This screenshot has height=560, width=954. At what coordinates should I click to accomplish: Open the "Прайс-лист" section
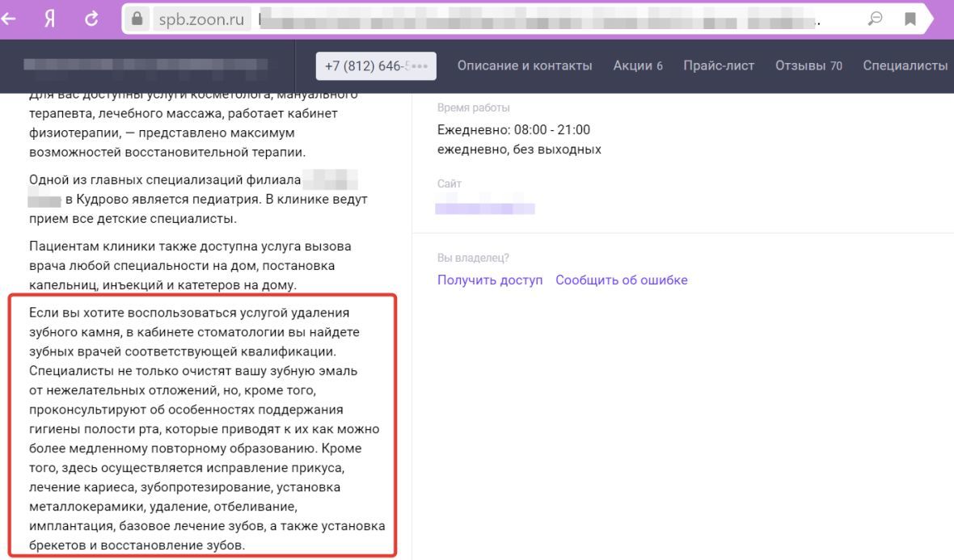pos(719,66)
